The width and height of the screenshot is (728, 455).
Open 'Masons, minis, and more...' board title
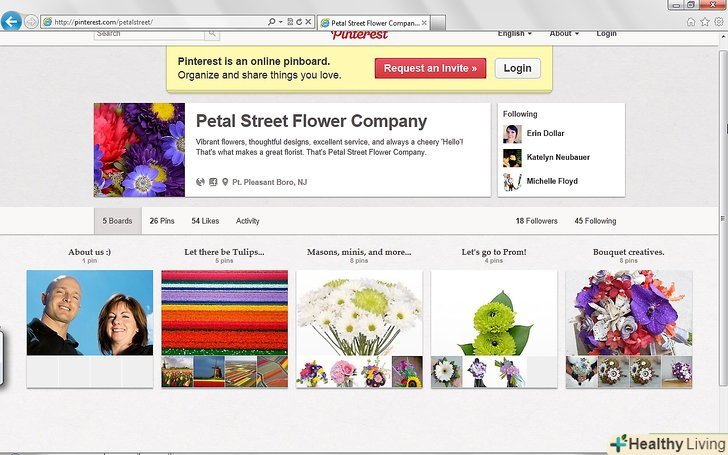tap(359, 252)
